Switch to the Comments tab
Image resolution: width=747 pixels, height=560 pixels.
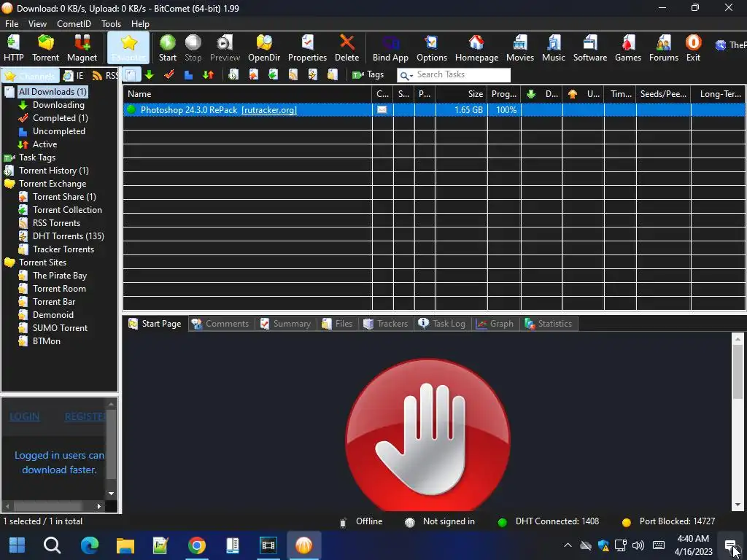tap(221, 324)
